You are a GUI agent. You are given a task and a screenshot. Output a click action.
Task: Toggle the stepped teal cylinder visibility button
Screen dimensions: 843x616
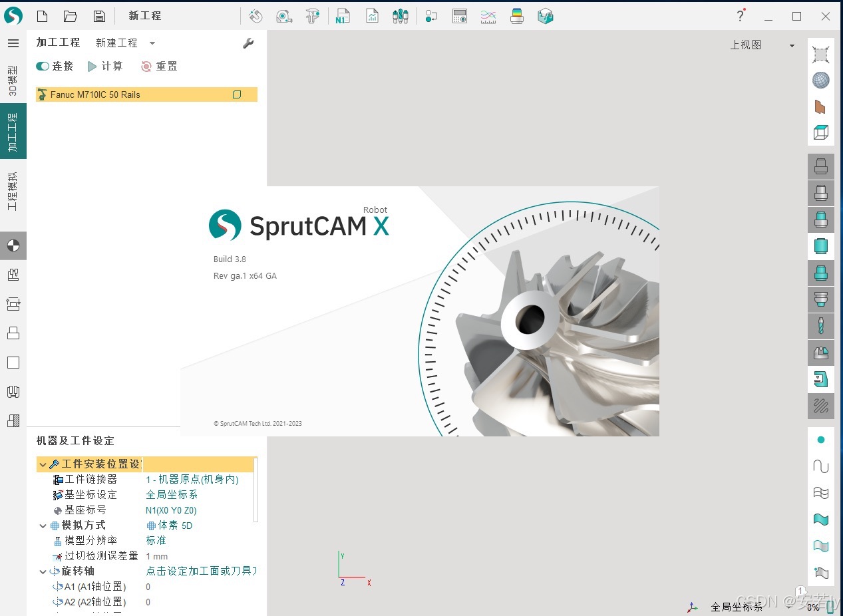click(821, 273)
